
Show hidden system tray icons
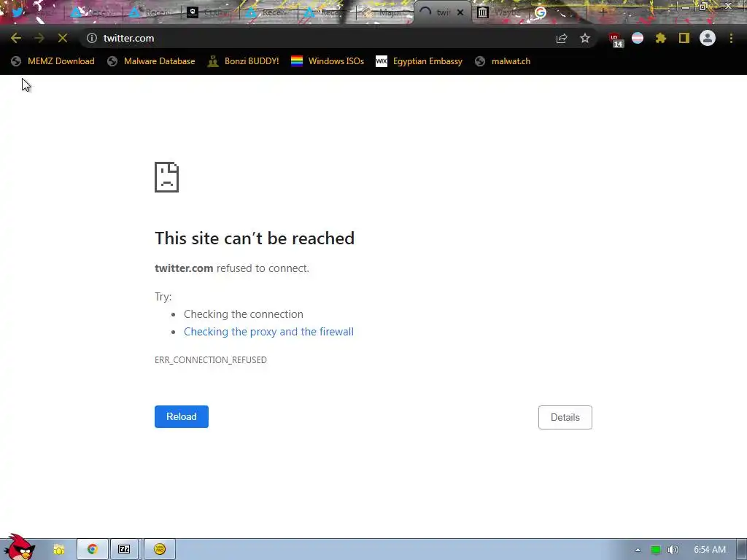638,550
